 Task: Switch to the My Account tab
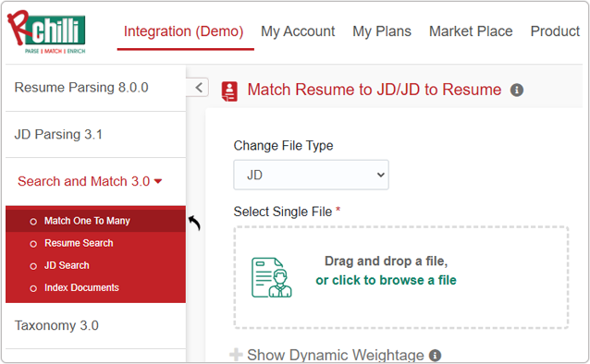point(298,31)
